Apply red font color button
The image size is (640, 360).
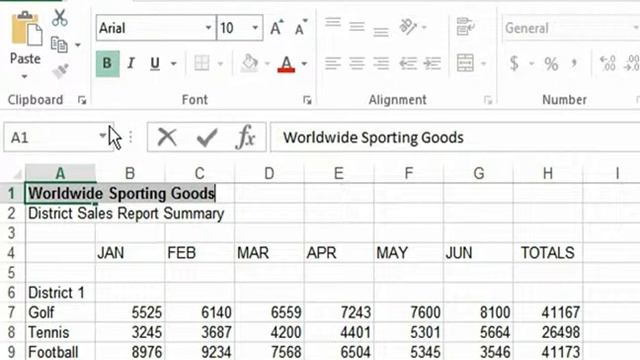[286, 64]
